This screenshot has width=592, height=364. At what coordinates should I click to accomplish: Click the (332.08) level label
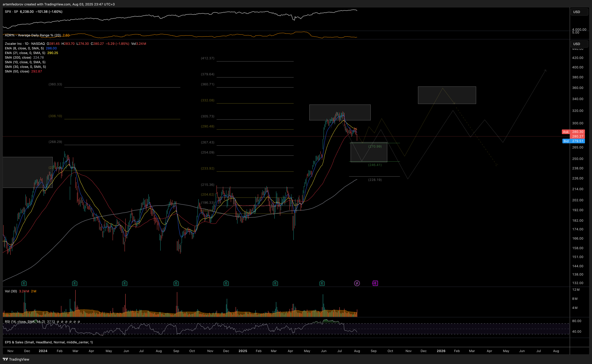click(207, 100)
